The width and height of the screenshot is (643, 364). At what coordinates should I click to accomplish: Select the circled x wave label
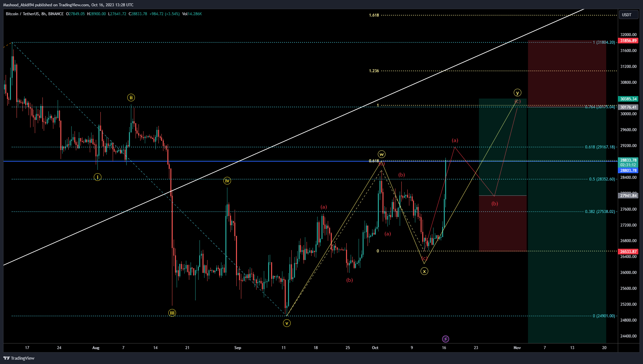424,271
